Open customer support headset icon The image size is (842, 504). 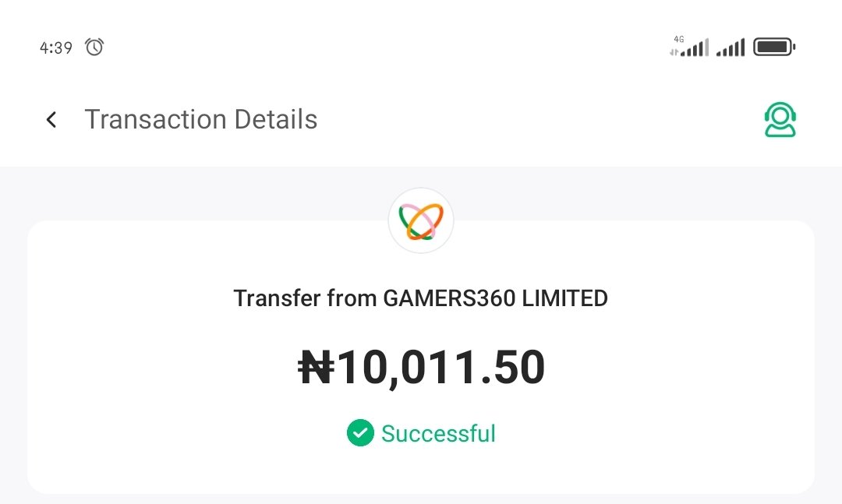click(780, 120)
